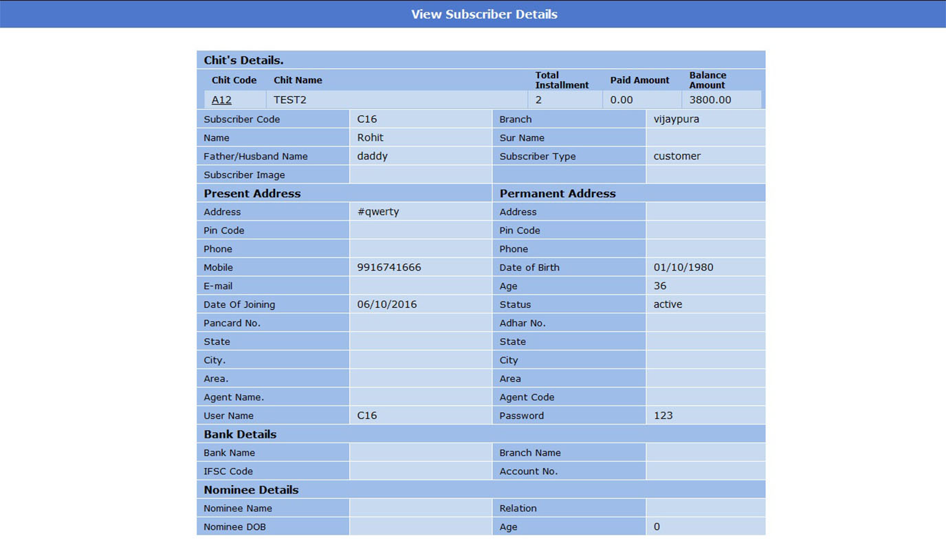This screenshot has height=560, width=946.
Task: Select the Subscriber Code value C16
Action: [x=367, y=119]
